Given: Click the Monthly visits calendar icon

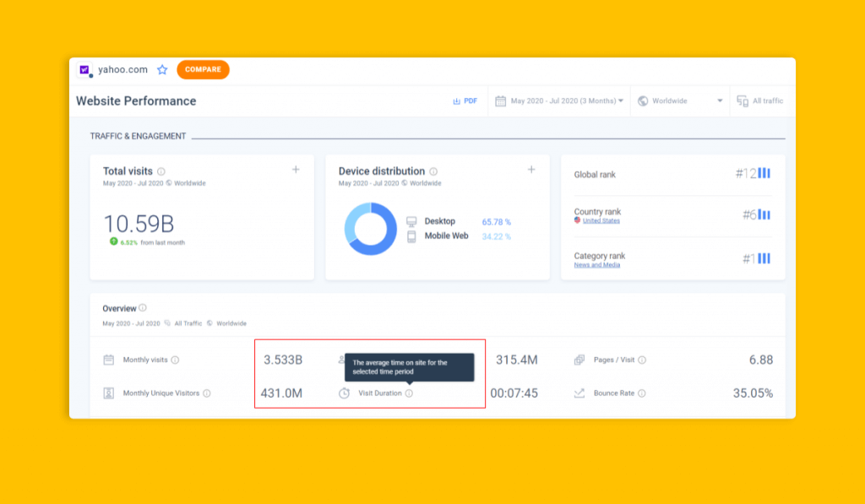Looking at the screenshot, I should click(x=110, y=359).
